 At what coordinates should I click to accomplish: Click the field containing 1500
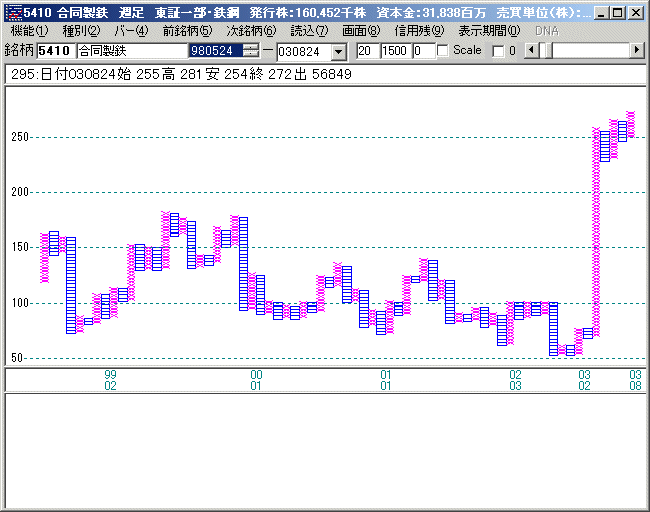pos(396,51)
